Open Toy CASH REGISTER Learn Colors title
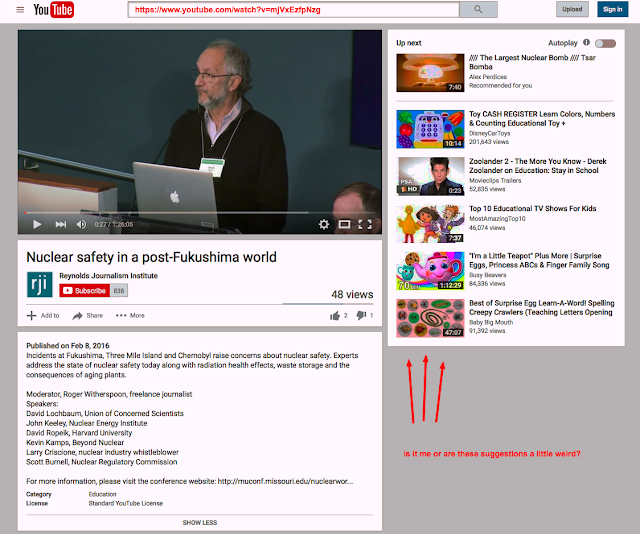 [542, 118]
